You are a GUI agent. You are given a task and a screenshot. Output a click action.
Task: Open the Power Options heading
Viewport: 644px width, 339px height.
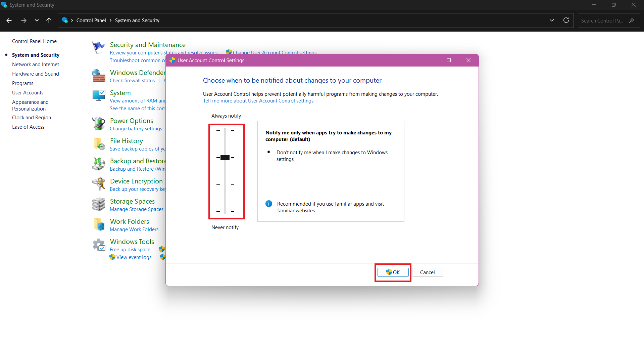[x=132, y=121]
